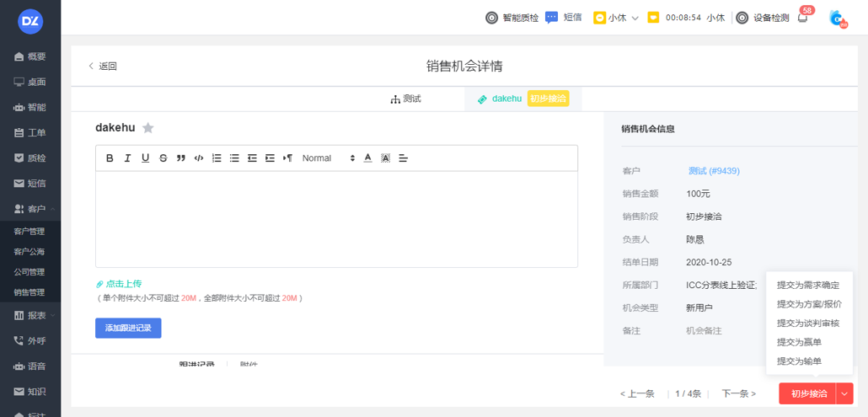The height and width of the screenshot is (417, 868).
Task: Apply strikethrough formatting in editor
Action: click(x=163, y=158)
